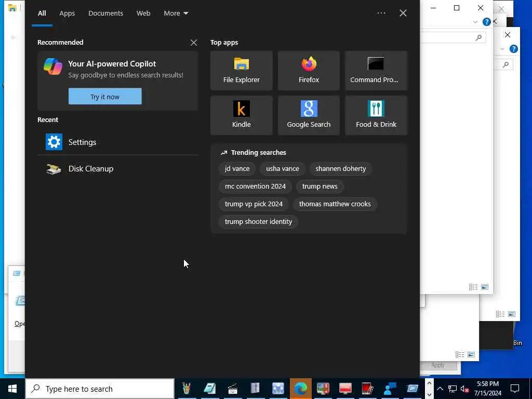Click the Microsoft Edge taskbar icon
This screenshot has width=532, height=399.
[x=301, y=389]
